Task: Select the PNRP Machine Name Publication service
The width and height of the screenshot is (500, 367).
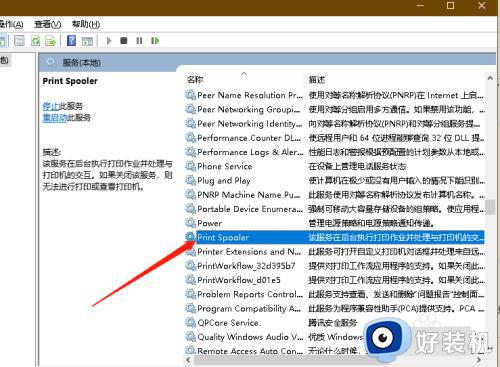Action: (x=335, y=195)
